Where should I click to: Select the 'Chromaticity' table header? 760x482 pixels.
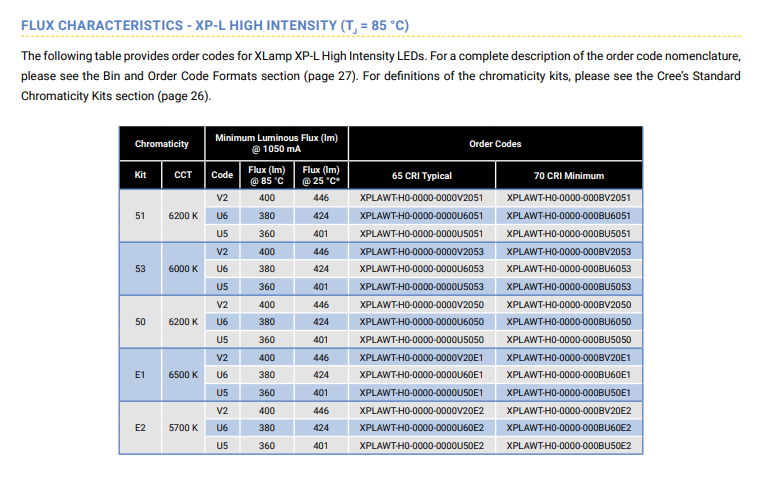pyautogui.click(x=162, y=144)
